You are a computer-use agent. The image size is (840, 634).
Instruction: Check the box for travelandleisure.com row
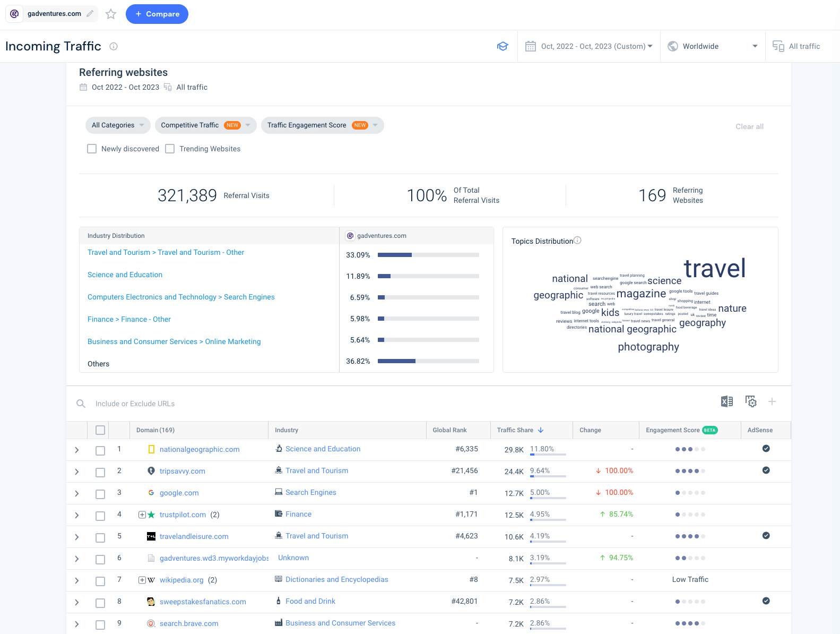click(100, 537)
